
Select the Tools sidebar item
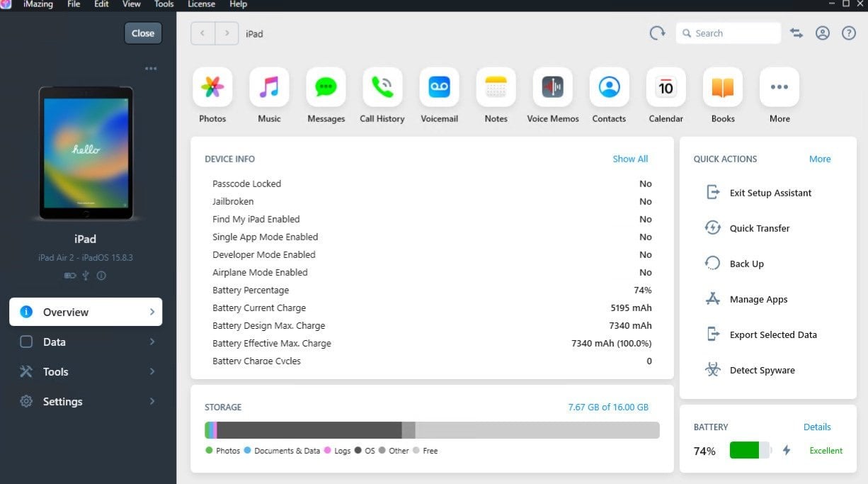pos(86,371)
